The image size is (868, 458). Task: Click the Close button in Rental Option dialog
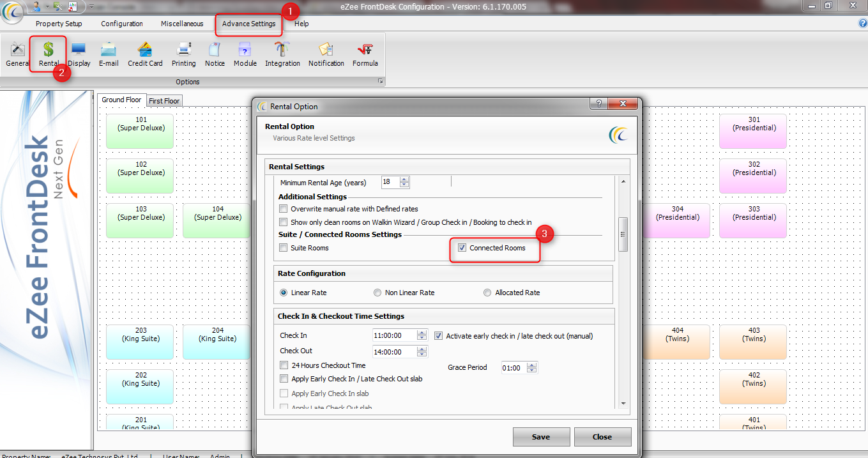(602, 437)
